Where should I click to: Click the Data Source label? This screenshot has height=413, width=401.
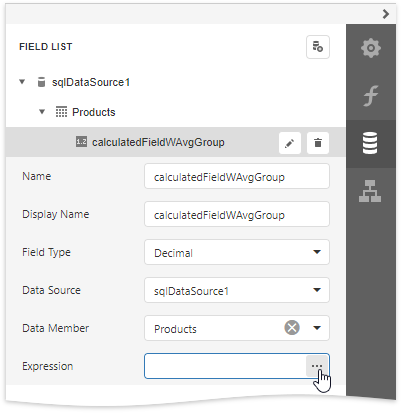(51, 290)
